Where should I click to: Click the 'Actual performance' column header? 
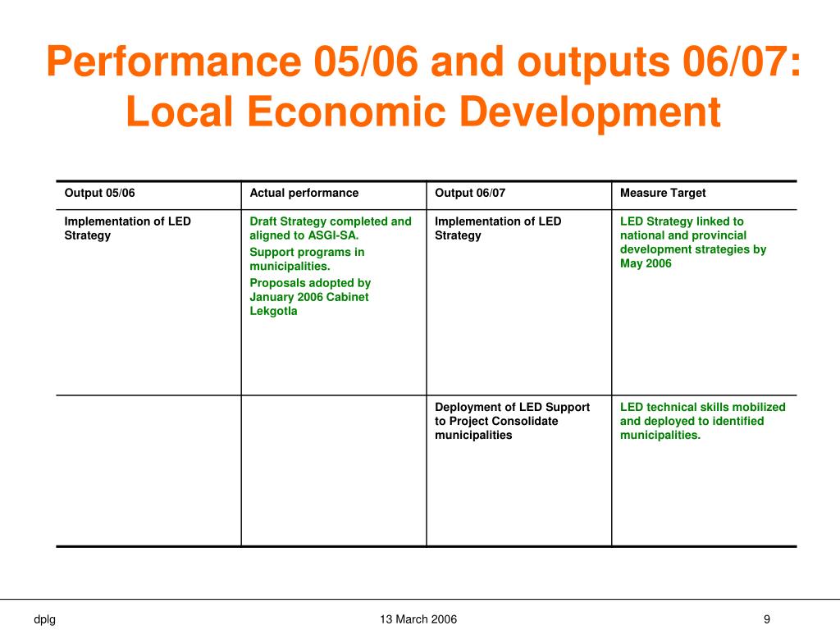point(304,193)
